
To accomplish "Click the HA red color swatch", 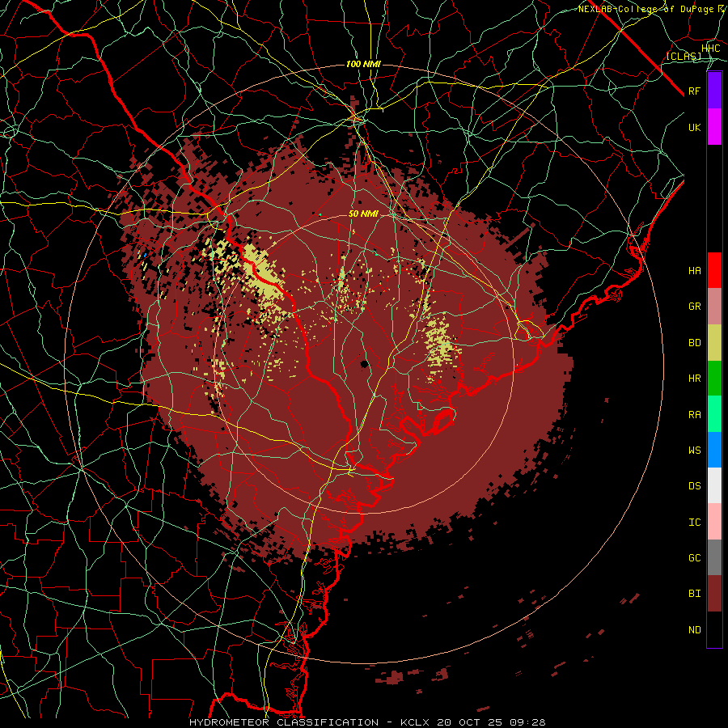I will pyautogui.click(x=714, y=270).
